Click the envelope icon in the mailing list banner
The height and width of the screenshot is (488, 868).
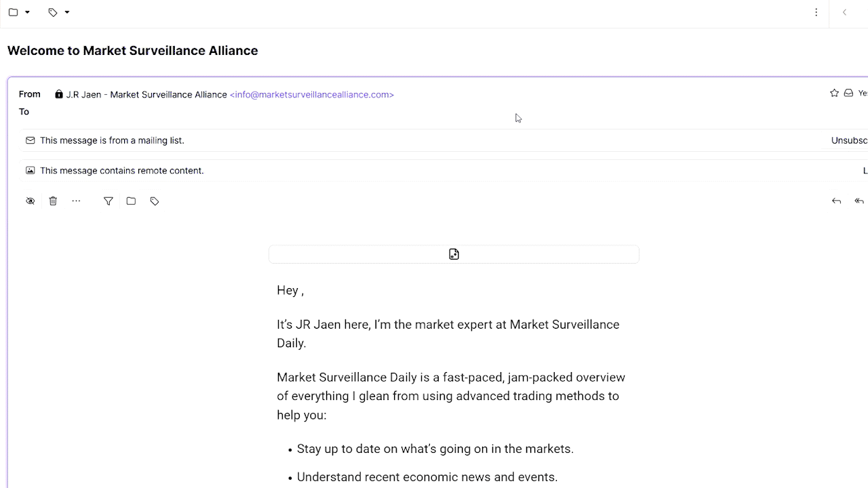[x=31, y=140]
